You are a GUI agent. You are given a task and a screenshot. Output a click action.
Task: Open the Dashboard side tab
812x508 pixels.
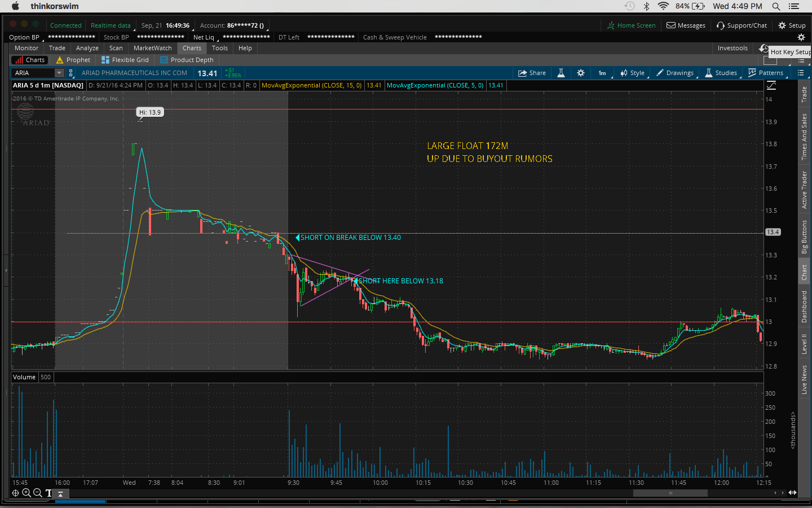click(x=804, y=306)
